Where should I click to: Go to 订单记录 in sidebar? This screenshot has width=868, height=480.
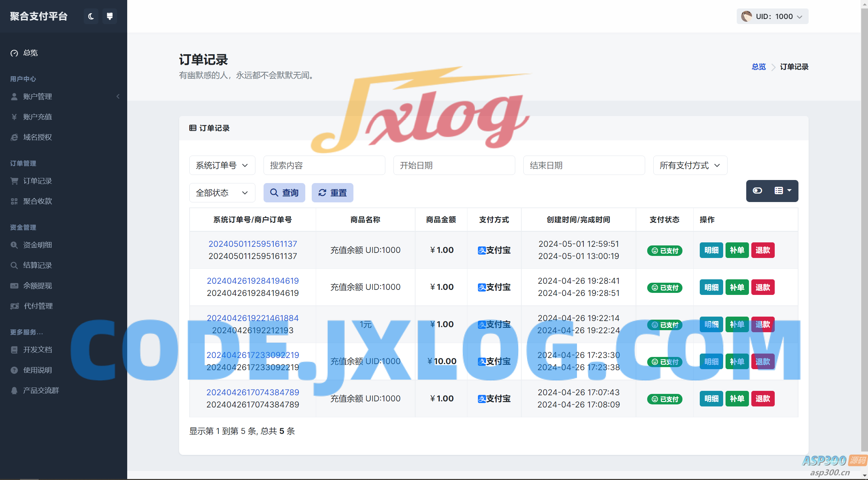[37, 181]
